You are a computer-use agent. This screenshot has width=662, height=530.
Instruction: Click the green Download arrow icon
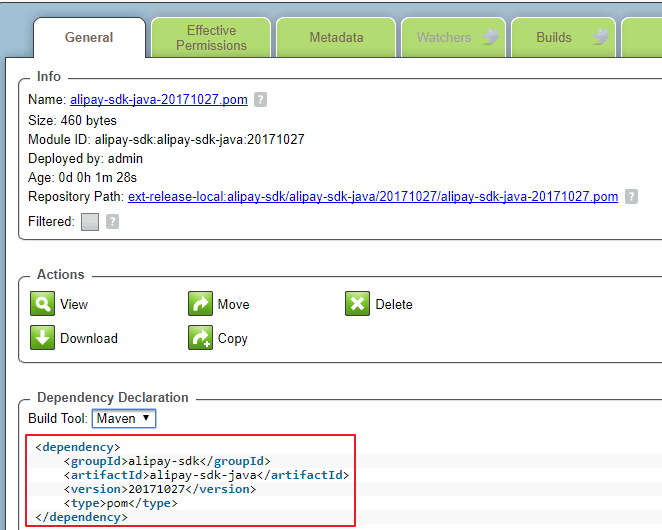[x=42, y=337]
